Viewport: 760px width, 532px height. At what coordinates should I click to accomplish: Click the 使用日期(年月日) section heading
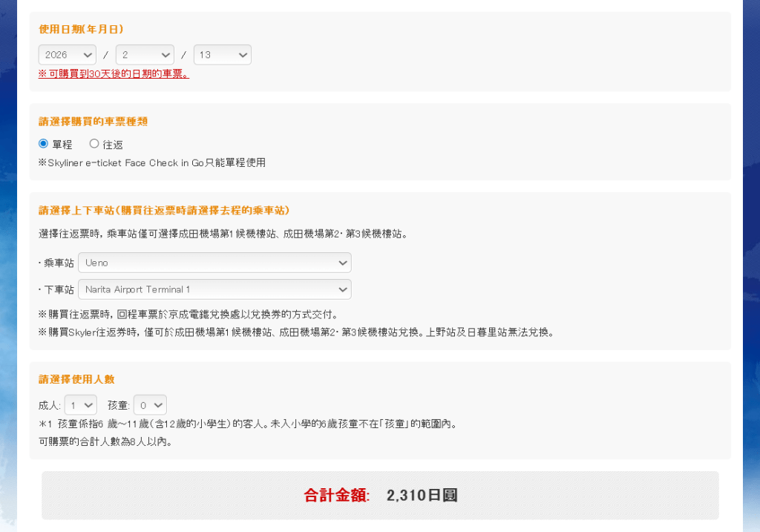(x=81, y=30)
